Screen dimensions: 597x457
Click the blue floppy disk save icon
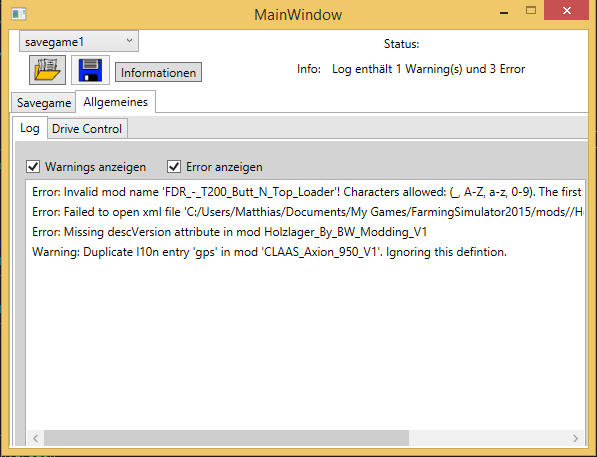click(90, 70)
